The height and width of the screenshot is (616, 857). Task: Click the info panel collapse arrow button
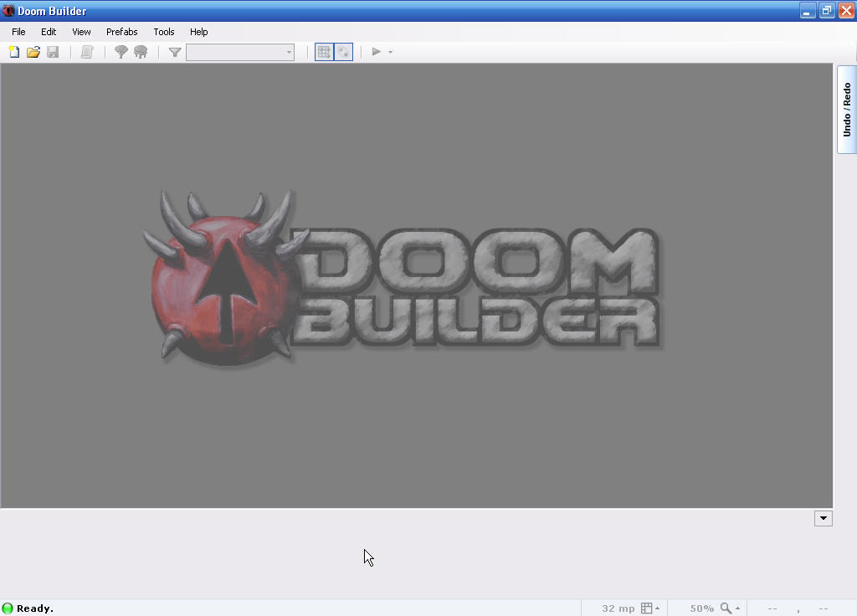pos(823,518)
